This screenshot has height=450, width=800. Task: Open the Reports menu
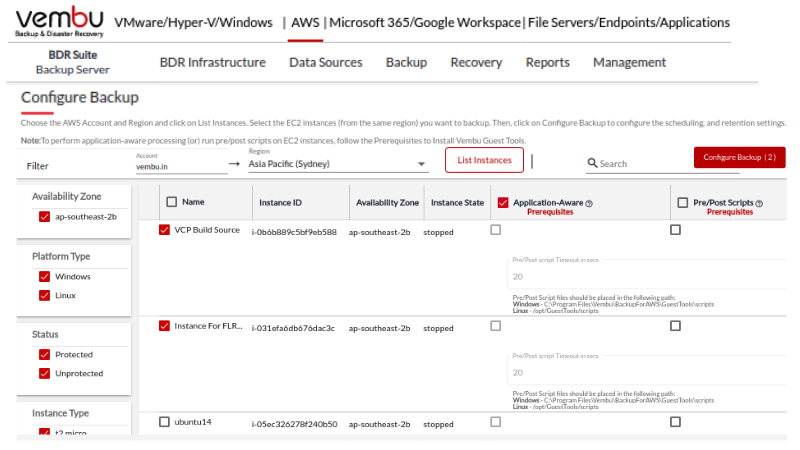click(547, 62)
